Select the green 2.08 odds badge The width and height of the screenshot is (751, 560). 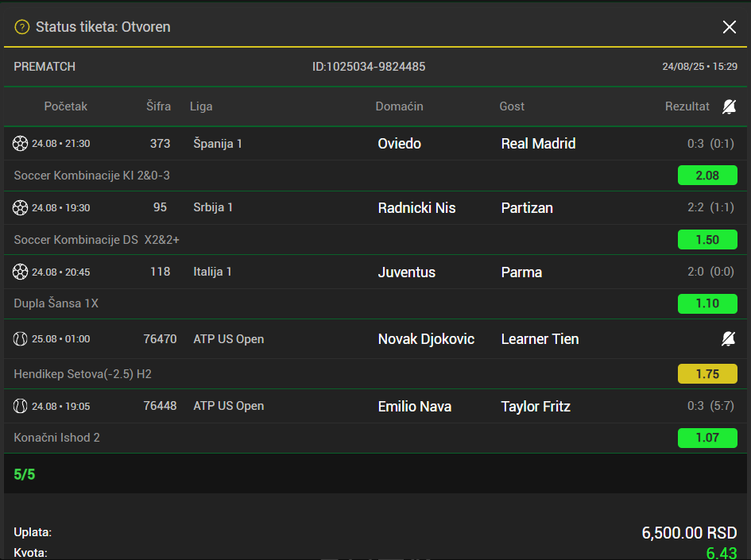pyautogui.click(x=707, y=176)
